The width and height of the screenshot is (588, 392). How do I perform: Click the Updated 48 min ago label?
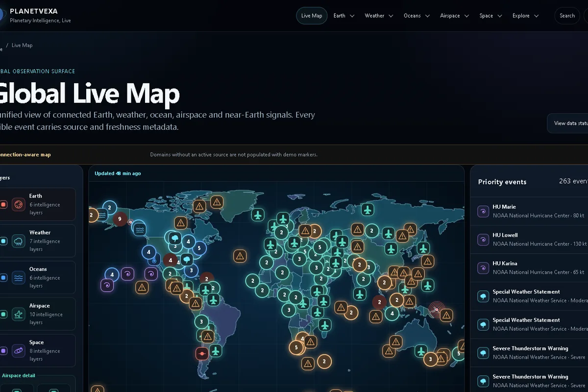pos(118,173)
